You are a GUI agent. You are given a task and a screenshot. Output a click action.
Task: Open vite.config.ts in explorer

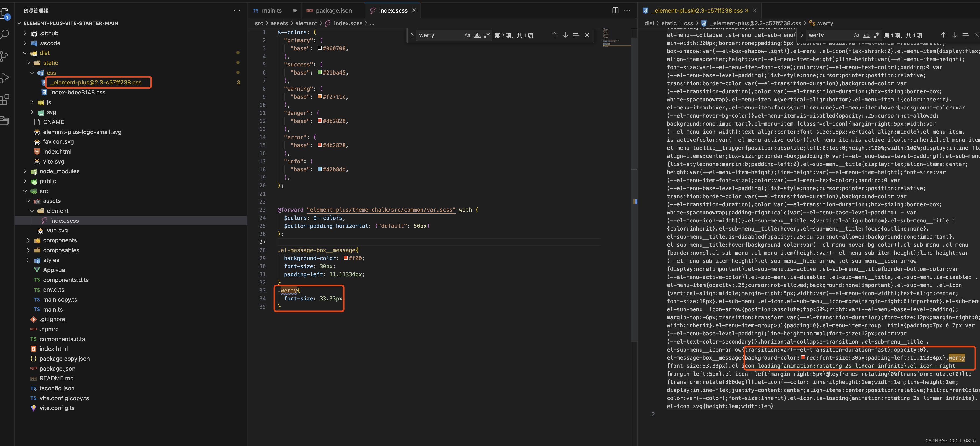[57, 408]
